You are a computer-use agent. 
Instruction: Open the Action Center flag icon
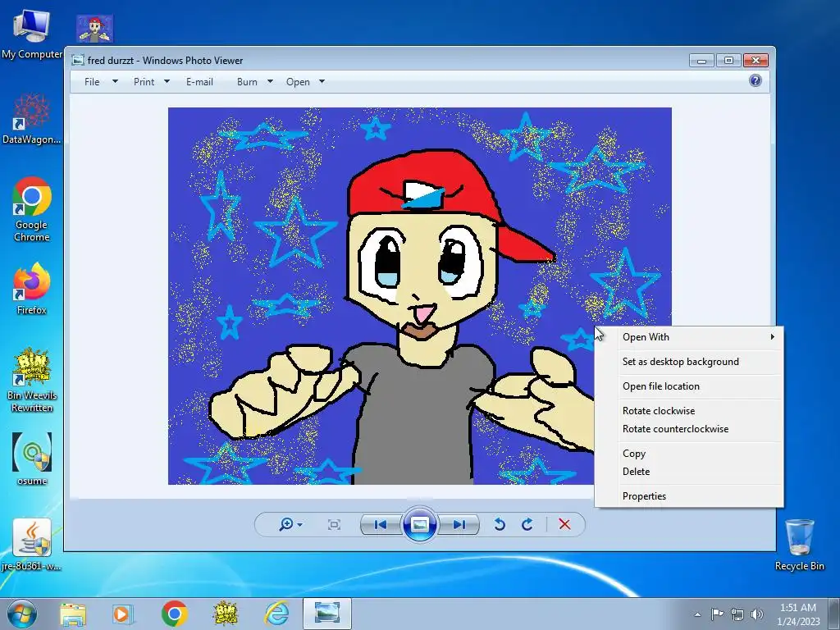tap(717, 614)
